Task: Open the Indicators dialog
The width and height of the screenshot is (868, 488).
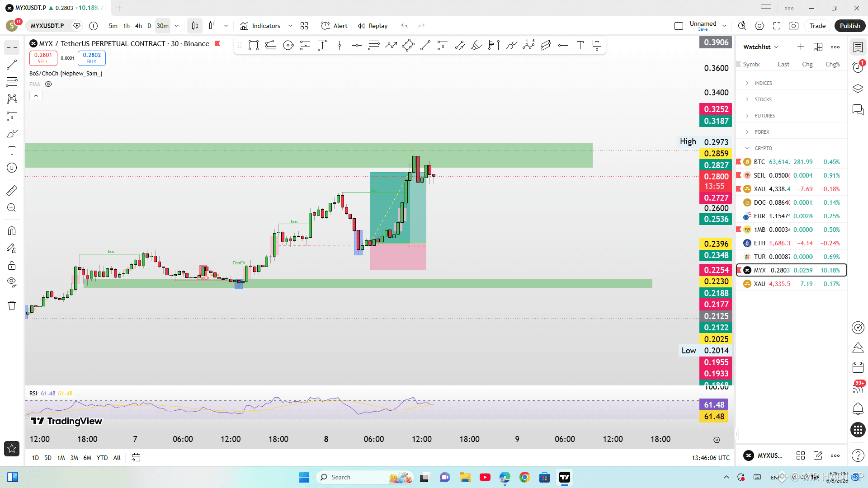Action: [x=260, y=26]
